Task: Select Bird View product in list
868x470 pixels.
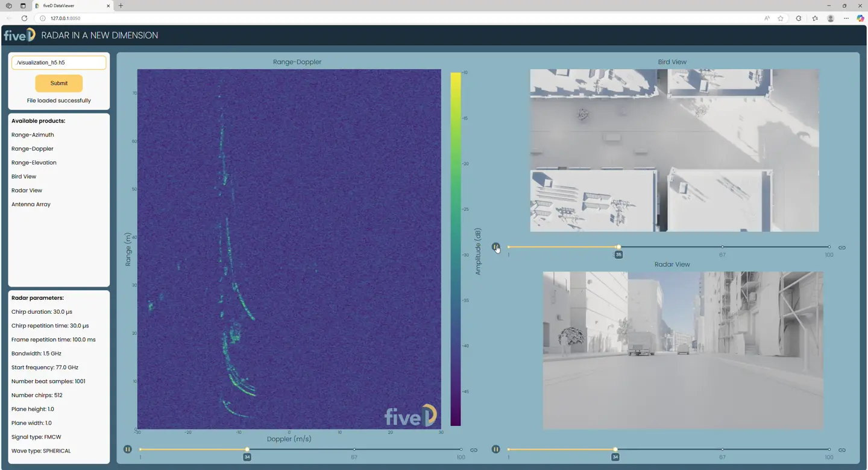Action: point(24,176)
